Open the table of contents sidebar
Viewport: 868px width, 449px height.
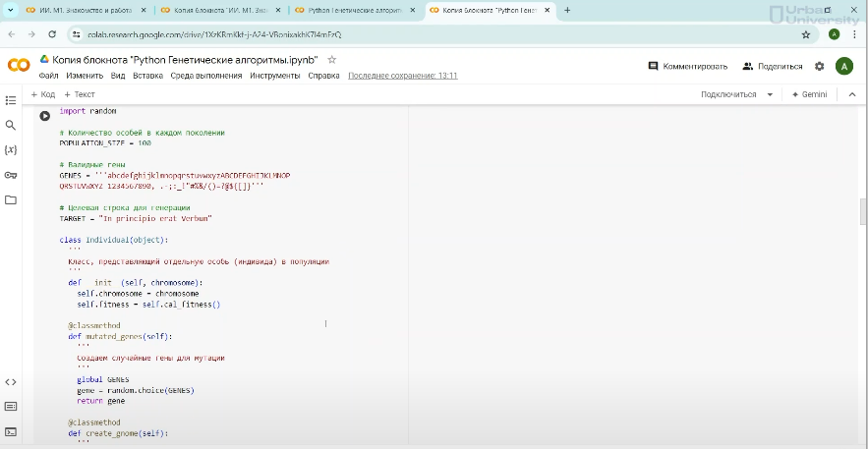11,100
